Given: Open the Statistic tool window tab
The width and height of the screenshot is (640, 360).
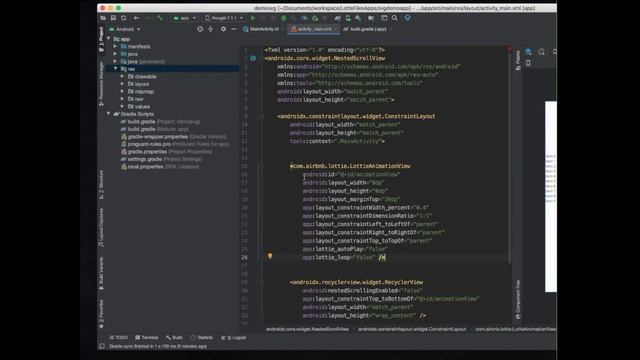Looking at the screenshot, I should [202, 338].
